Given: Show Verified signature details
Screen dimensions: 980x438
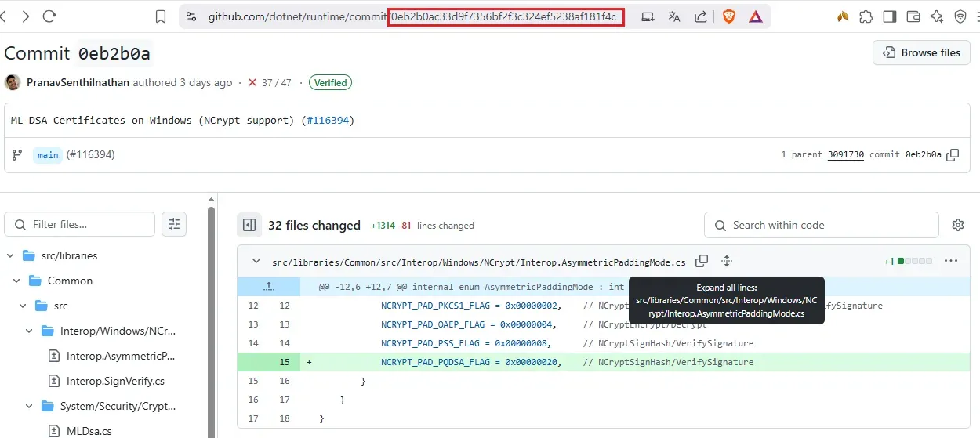Looking at the screenshot, I should (x=330, y=82).
